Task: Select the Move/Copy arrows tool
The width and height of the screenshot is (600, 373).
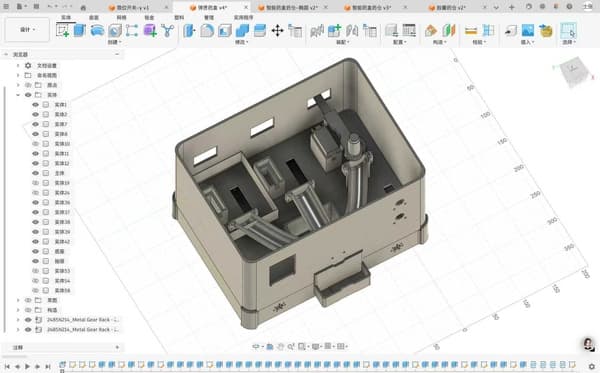Action: (277, 30)
